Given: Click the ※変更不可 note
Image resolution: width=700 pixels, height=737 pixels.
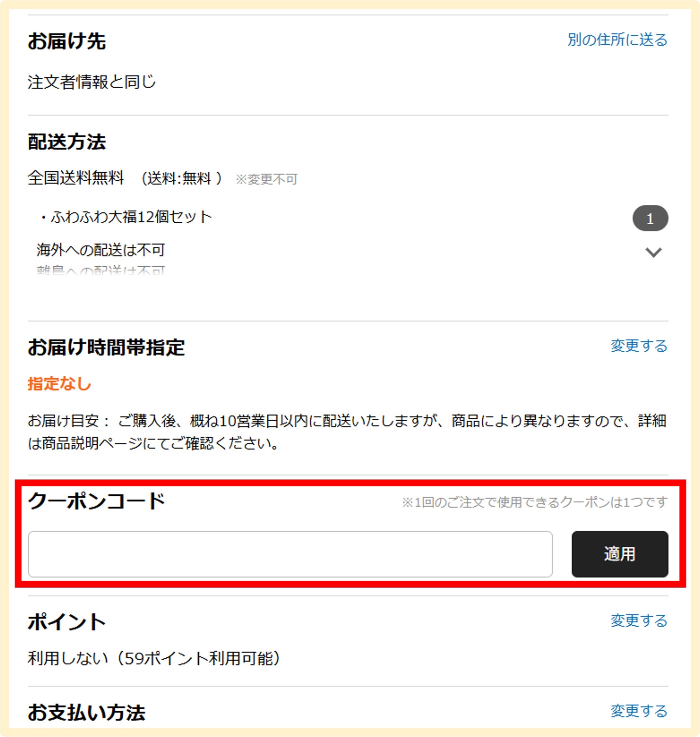Looking at the screenshot, I should (x=266, y=179).
